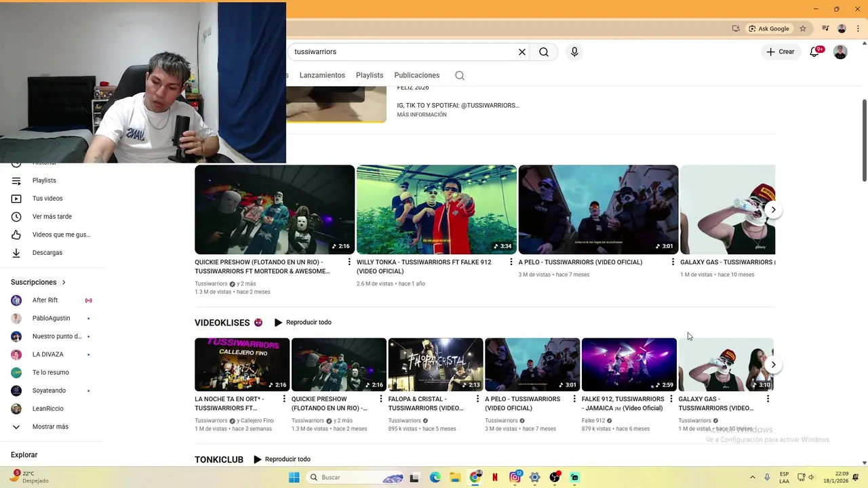Open the PabloAgustin subscription
The height and width of the screenshot is (488, 868).
point(52,318)
